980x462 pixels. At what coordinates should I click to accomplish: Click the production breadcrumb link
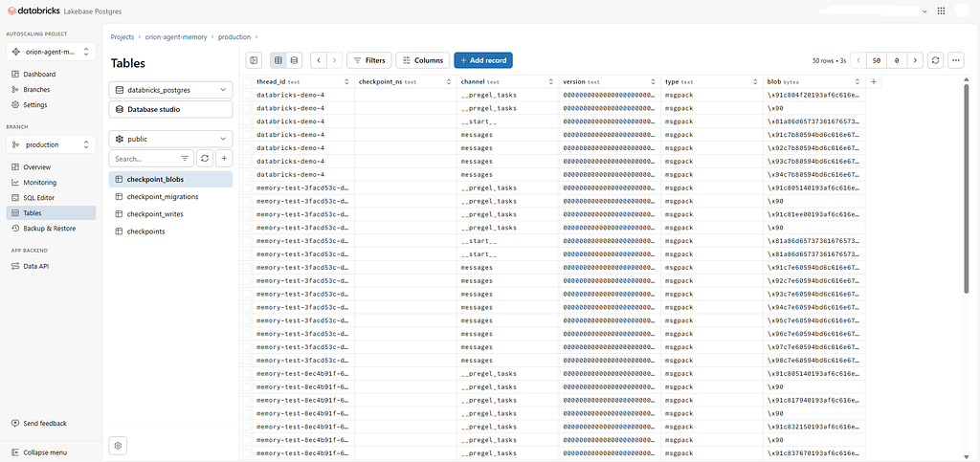(234, 37)
